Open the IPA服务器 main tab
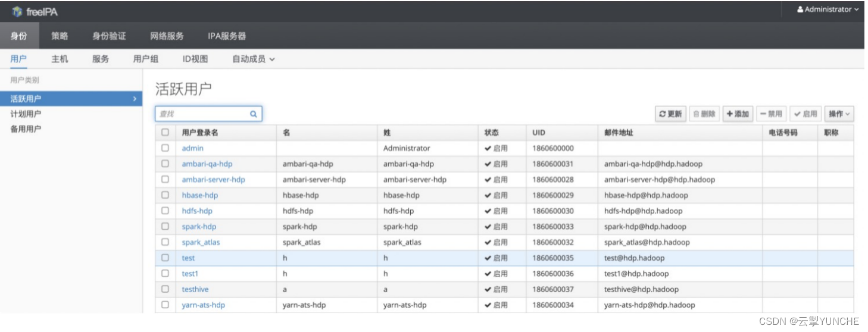 227,36
